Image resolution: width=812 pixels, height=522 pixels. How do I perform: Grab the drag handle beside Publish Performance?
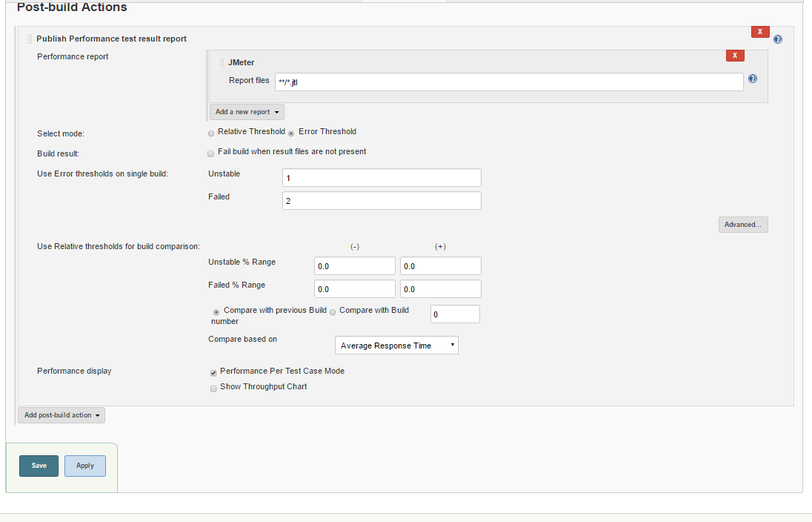coord(28,39)
